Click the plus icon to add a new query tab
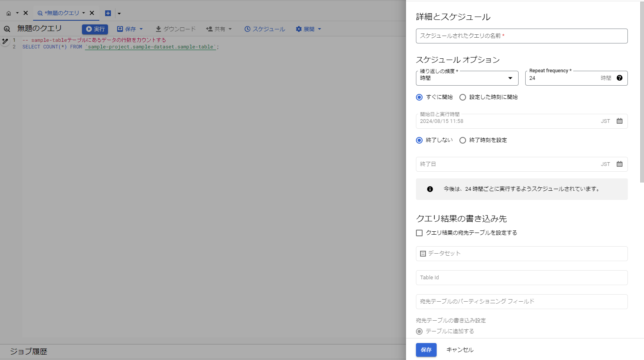 pos(108,13)
